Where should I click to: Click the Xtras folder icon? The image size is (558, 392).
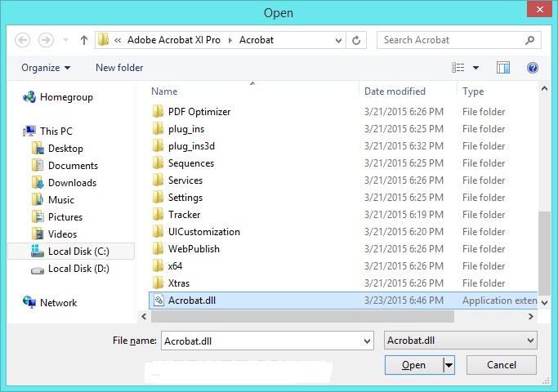point(158,283)
